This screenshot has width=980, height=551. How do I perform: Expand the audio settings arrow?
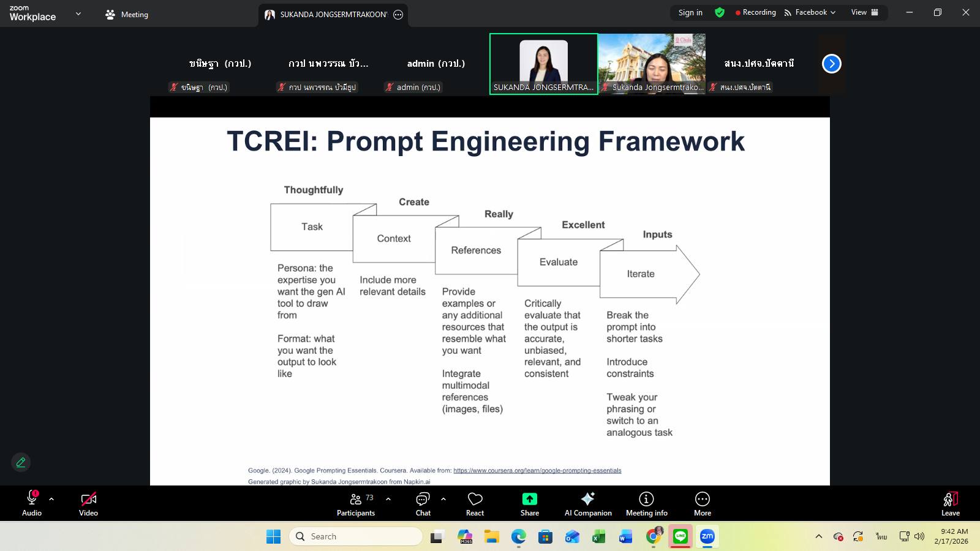(51, 499)
